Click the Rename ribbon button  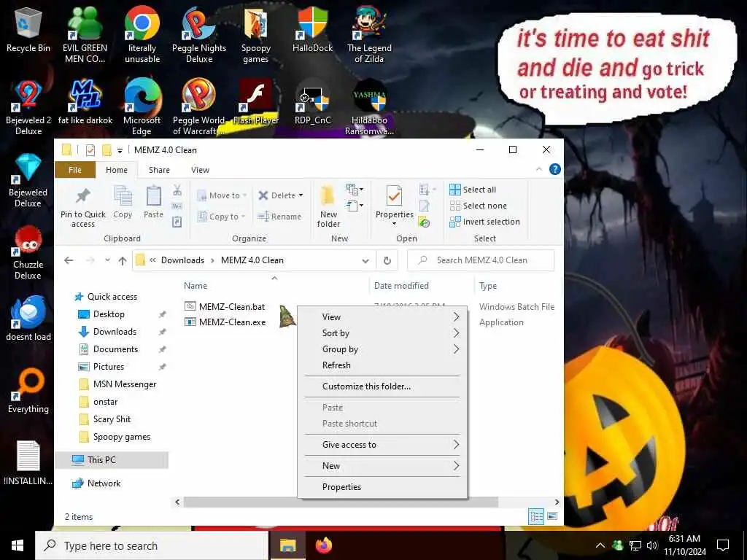[279, 217]
